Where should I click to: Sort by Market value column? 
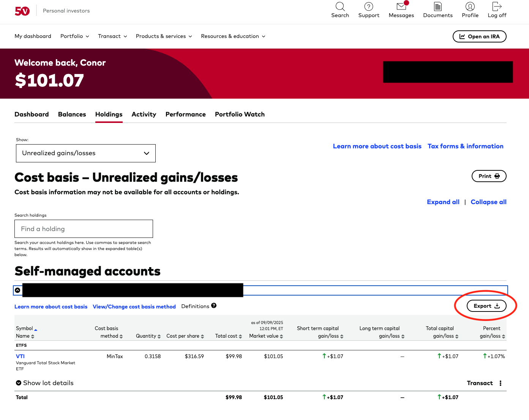click(x=266, y=336)
